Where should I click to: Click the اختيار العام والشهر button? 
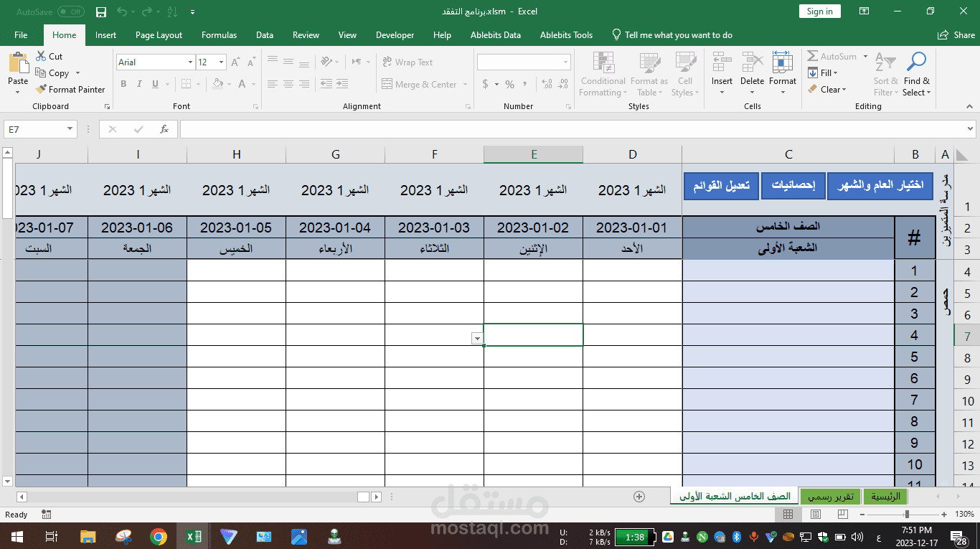click(880, 186)
